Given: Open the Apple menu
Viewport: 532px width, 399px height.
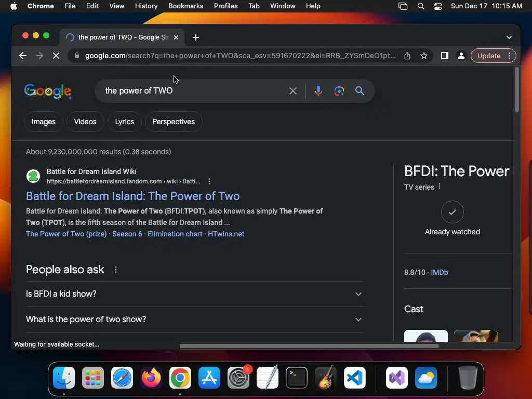Looking at the screenshot, I should click(x=14, y=6).
